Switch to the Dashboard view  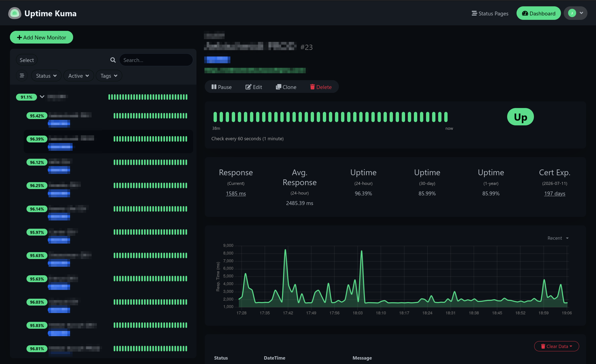pyautogui.click(x=538, y=13)
